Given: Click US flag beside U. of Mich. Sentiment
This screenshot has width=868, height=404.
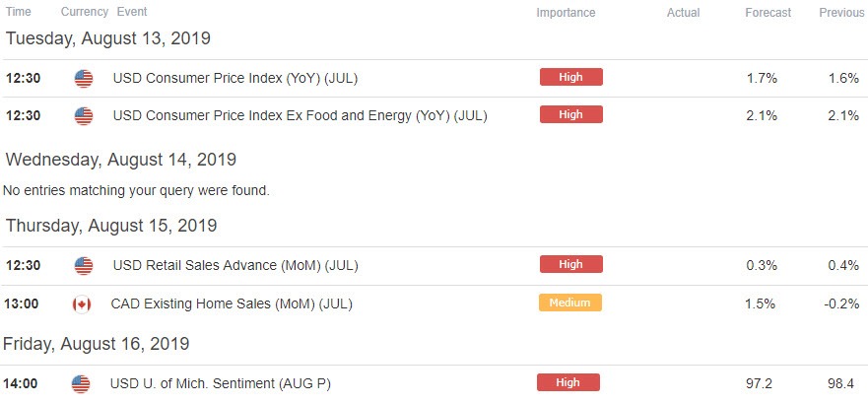Looking at the screenshot, I should click(x=81, y=382).
